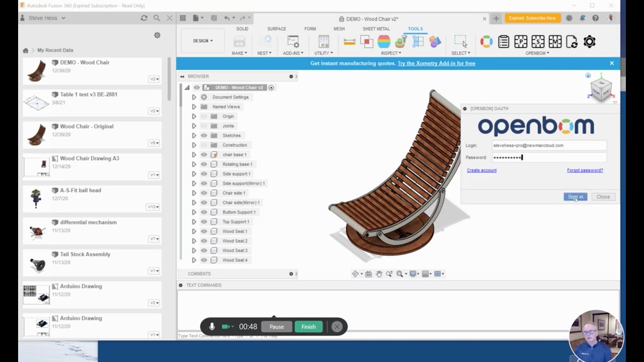Expand the Document Settings node
This screenshot has height=362, width=644.
194,97
